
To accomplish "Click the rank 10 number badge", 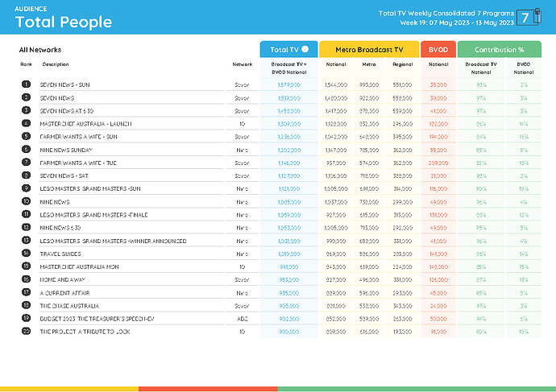I will coord(26,201).
